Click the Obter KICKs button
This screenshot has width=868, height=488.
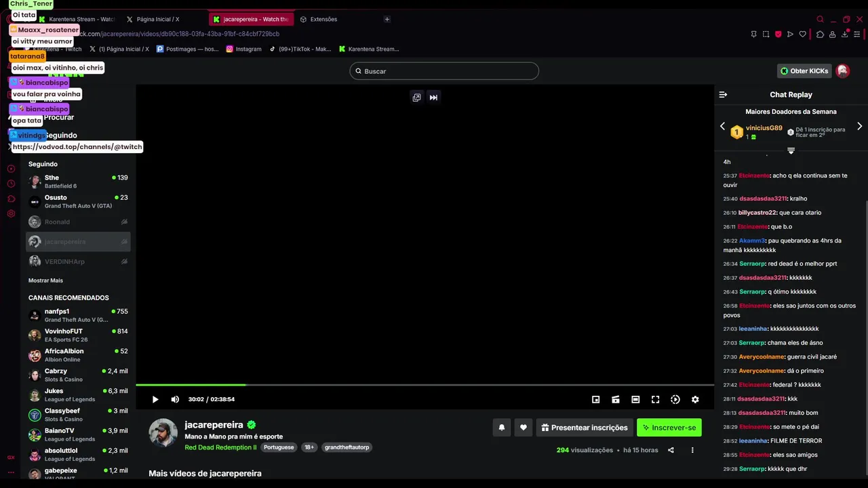click(804, 71)
